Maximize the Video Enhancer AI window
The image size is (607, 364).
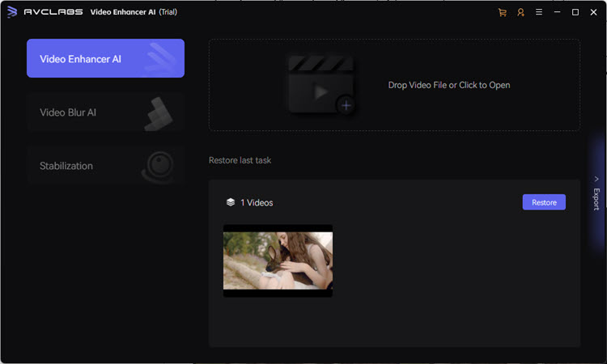pyautogui.click(x=575, y=12)
